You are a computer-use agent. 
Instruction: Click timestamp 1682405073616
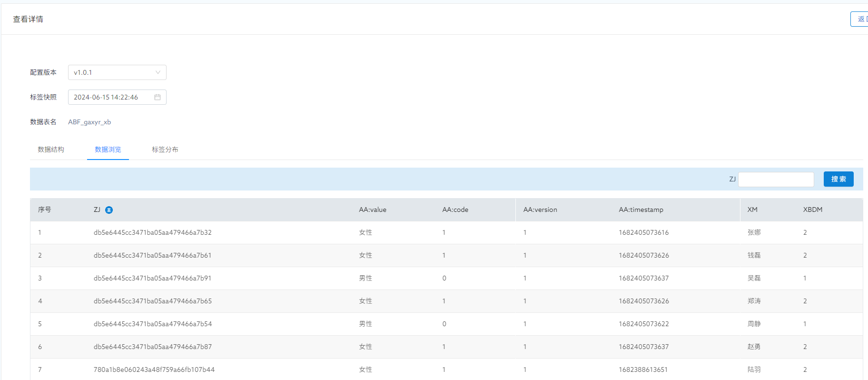[644, 232]
